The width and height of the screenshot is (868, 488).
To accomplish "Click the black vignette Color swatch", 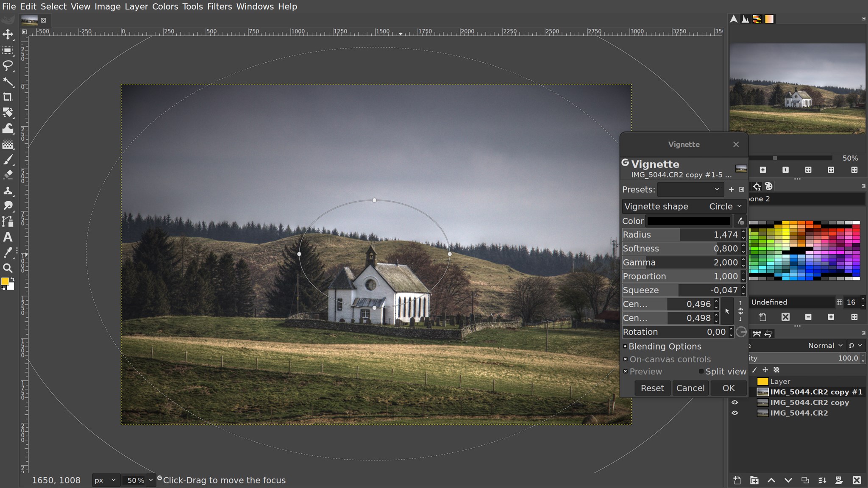I will click(689, 221).
